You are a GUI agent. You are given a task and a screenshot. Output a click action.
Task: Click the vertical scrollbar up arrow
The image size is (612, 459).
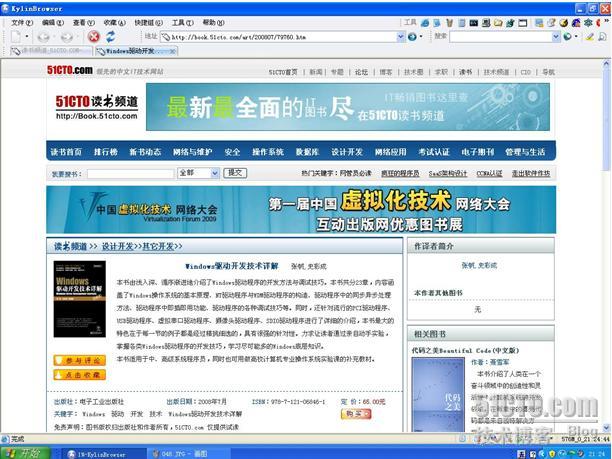pos(606,64)
